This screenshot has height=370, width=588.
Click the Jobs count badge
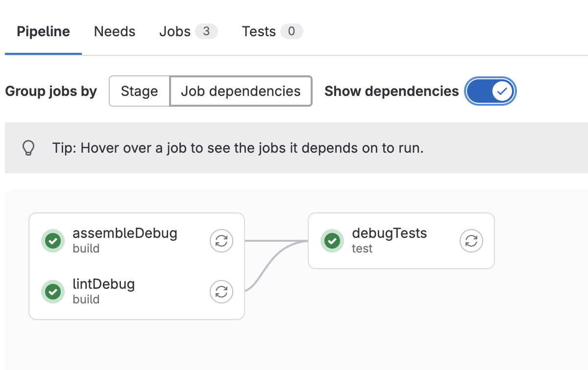tap(206, 32)
